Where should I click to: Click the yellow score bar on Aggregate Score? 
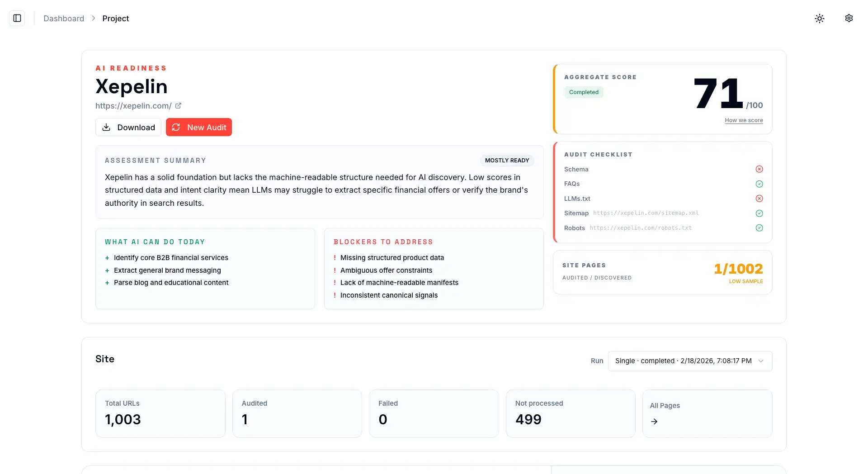pyautogui.click(x=555, y=99)
